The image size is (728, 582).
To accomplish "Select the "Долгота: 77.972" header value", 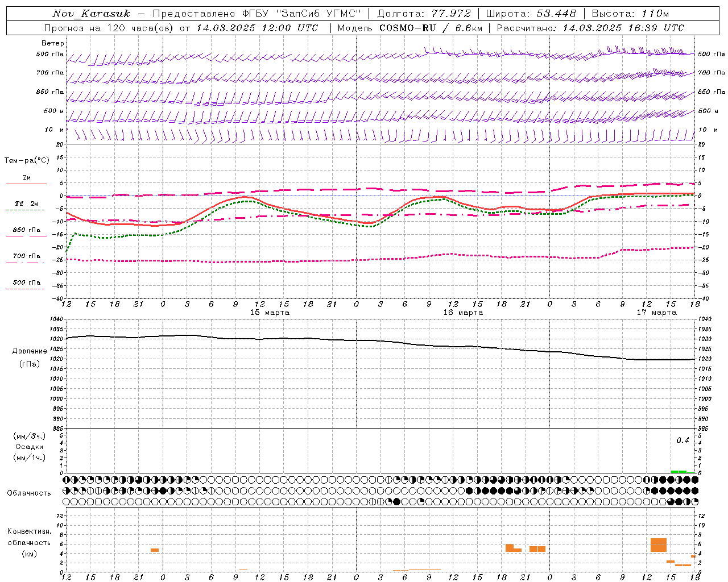I will click(x=424, y=14).
